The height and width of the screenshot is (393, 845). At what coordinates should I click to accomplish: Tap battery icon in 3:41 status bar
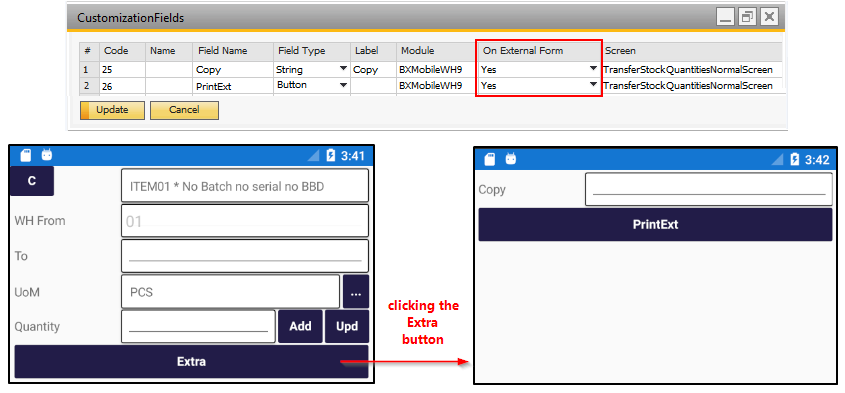[331, 156]
